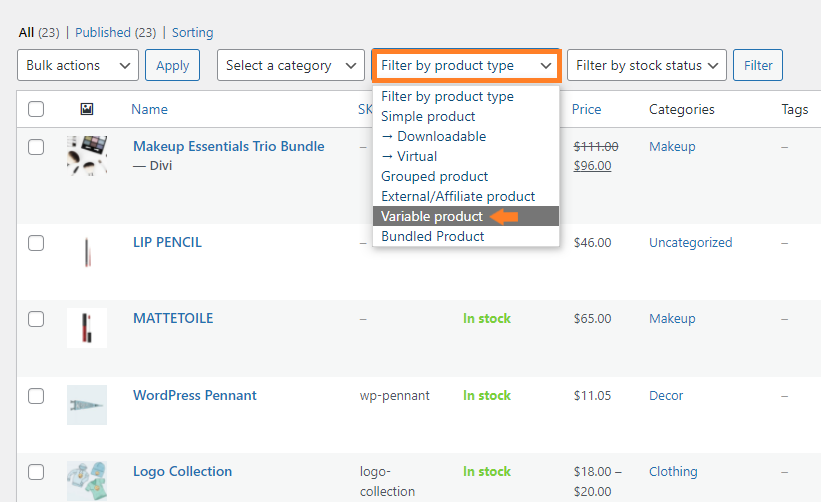Click the Clothing category link
The image size is (821, 502).
tap(673, 471)
